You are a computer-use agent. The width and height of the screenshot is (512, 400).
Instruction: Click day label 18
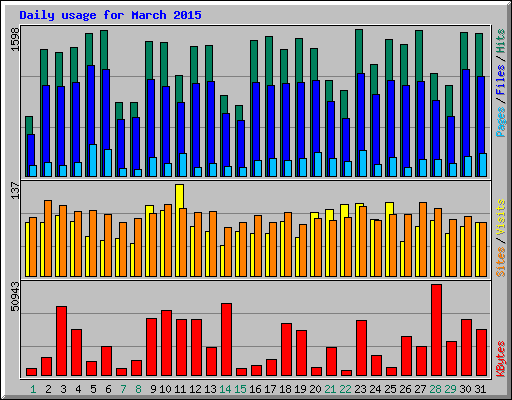pyautogui.click(x=285, y=389)
